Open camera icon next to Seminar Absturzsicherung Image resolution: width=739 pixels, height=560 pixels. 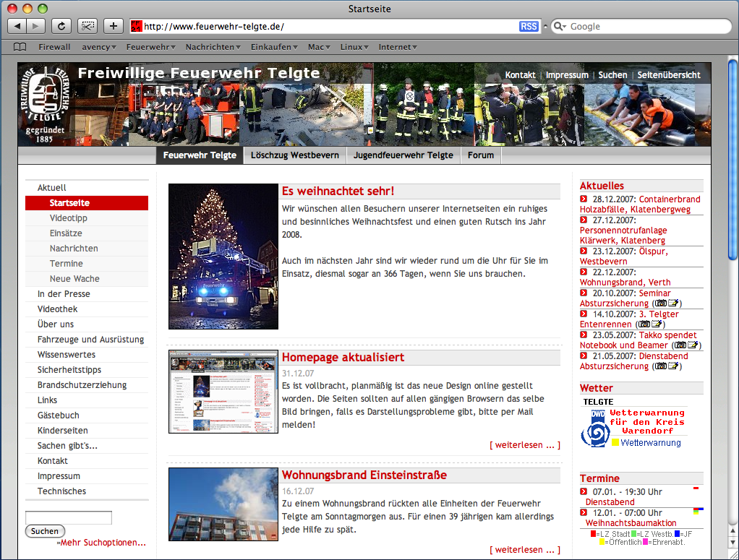point(661,303)
